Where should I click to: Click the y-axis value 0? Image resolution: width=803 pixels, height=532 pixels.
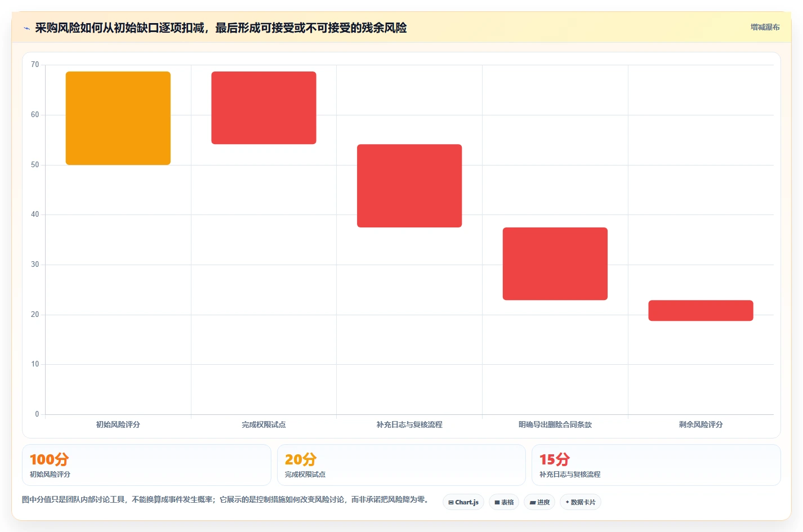tap(37, 414)
